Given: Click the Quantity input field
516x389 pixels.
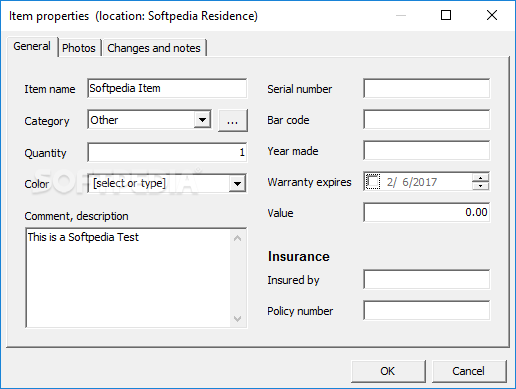Looking at the screenshot, I should (x=167, y=152).
